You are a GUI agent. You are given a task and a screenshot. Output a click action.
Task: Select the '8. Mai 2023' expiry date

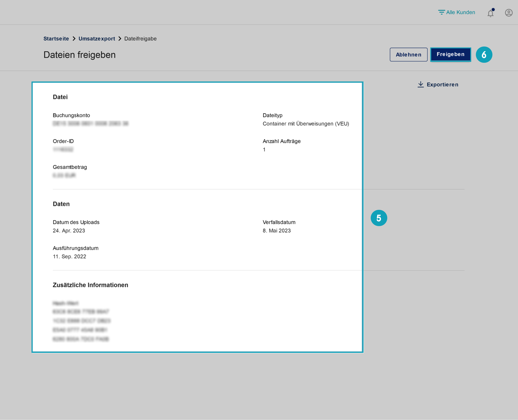[x=277, y=231]
